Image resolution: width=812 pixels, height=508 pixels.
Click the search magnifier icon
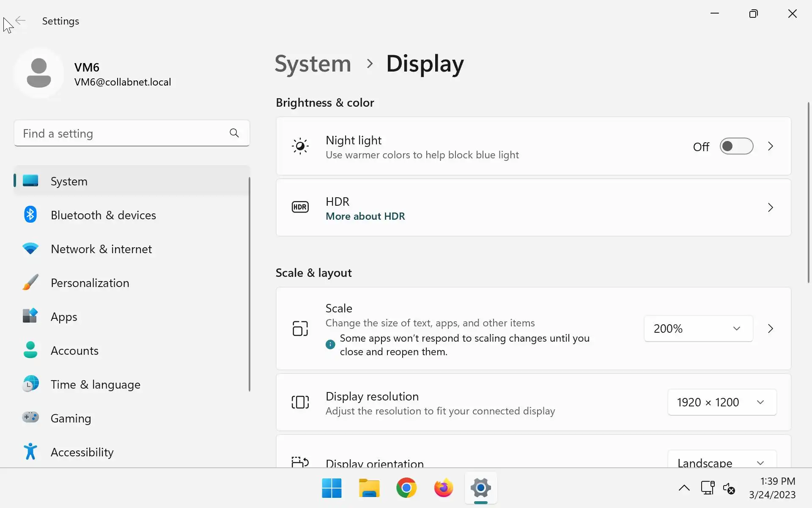click(234, 133)
